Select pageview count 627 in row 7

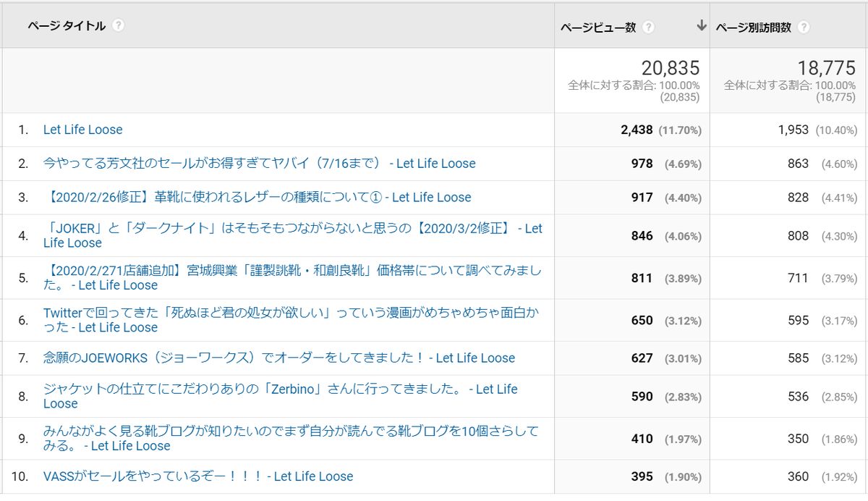(642, 358)
